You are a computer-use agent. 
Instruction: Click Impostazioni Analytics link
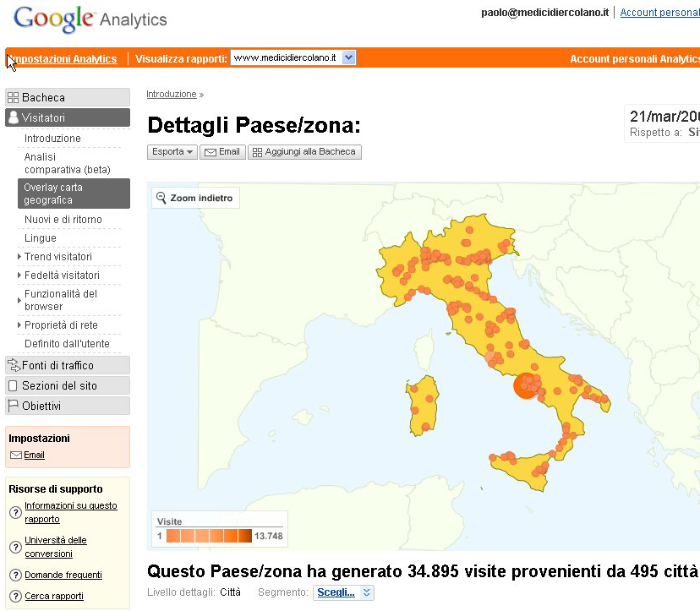pos(63,58)
